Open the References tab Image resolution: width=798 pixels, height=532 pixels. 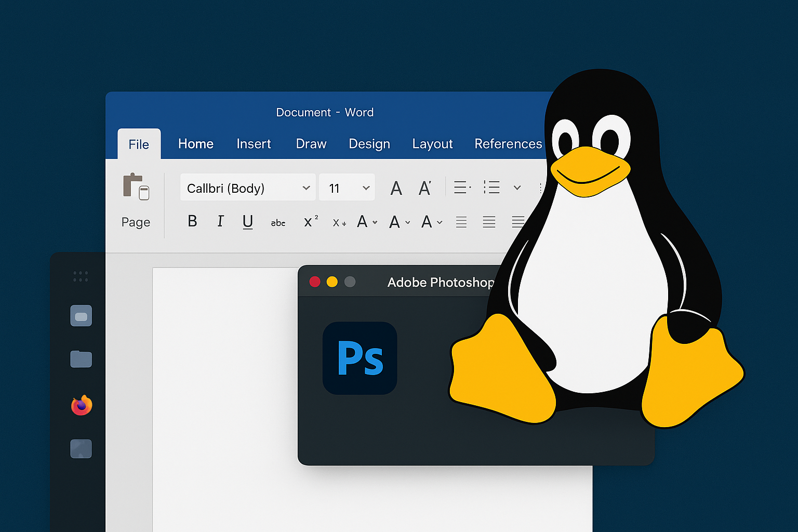pos(508,144)
